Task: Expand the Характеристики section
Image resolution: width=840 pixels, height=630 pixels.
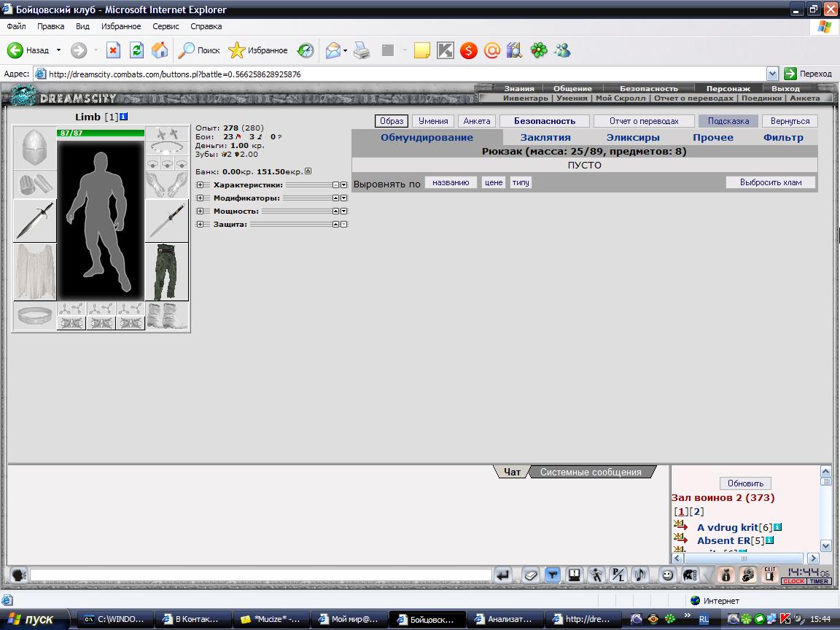Action: [x=200, y=184]
